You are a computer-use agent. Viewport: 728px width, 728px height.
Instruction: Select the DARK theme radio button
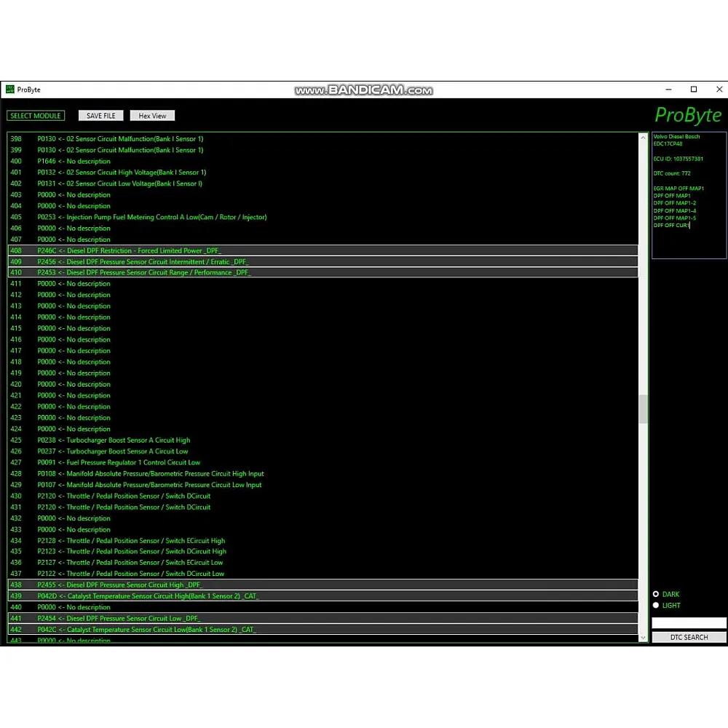(x=656, y=594)
